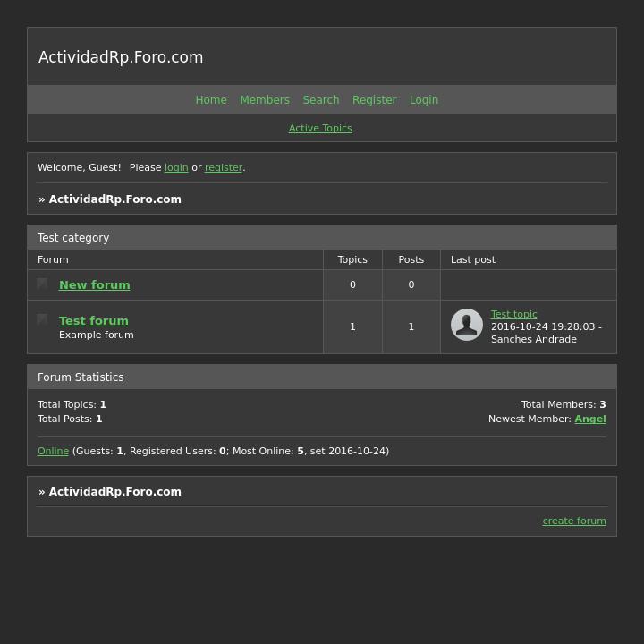Open the Test forum link
The image size is (644, 644).
(x=94, y=321)
